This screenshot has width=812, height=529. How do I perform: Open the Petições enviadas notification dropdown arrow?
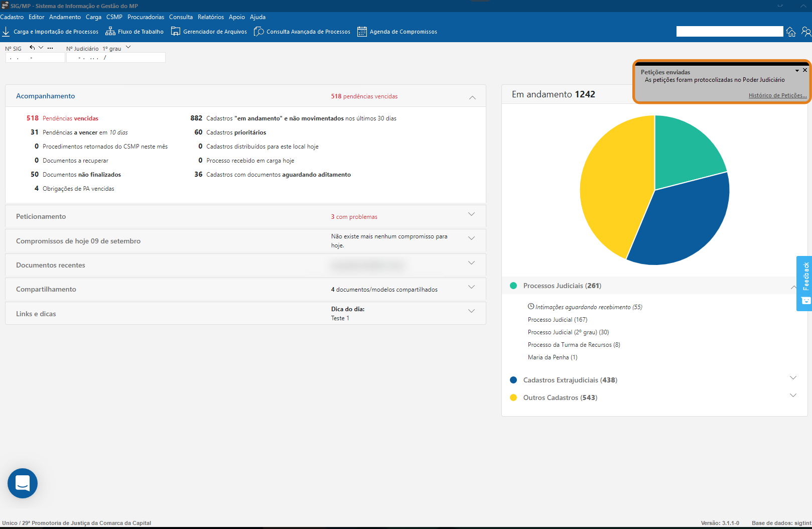(797, 71)
